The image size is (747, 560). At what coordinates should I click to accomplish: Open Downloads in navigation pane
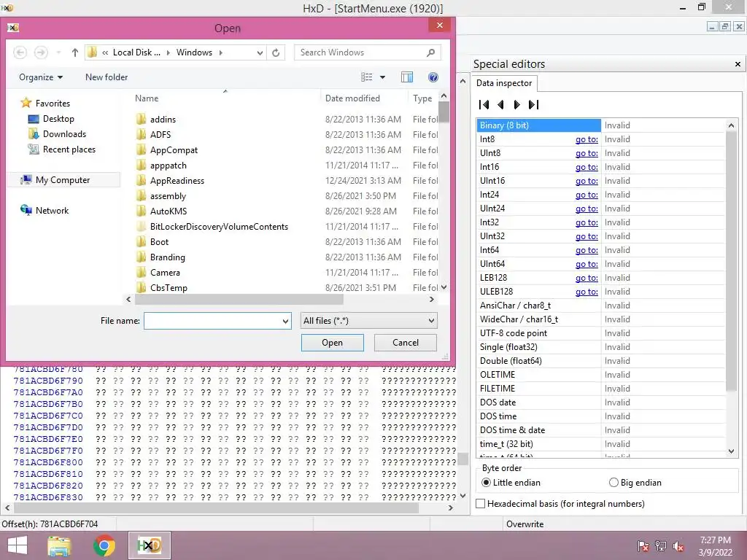pyautogui.click(x=64, y=134)
